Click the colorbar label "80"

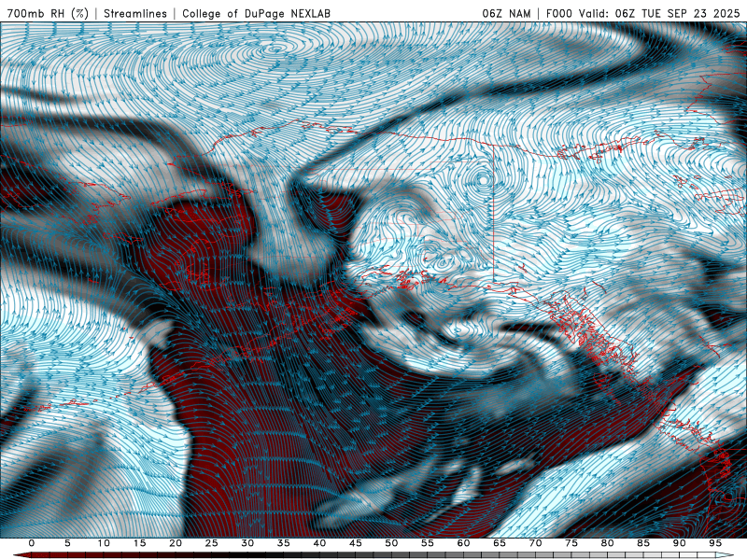tap(608, 543)
